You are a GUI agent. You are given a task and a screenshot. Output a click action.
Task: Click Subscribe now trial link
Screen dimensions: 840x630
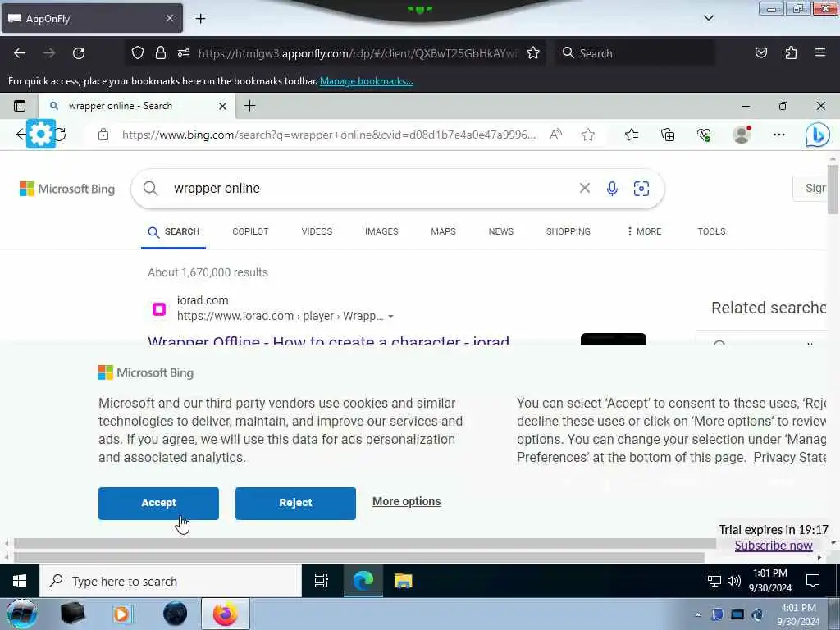(774, 546)
